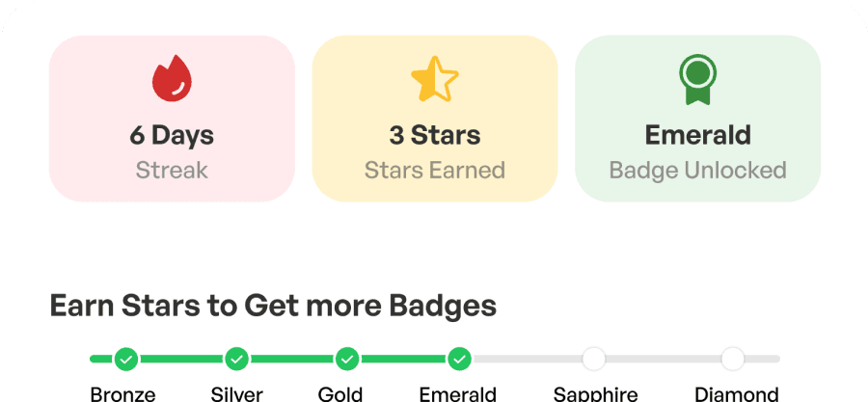Click the green emerald ribbon badge icon
Image resolution: width=868 pixels, height=402 pixels.
pyautogui.click(x=697, y=79)
